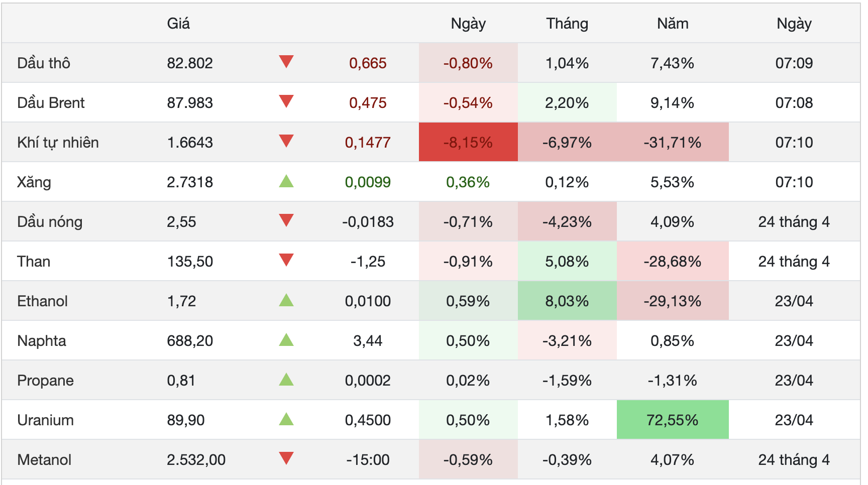Click the red down arrow for Dầu Brent
Viewport: 868px width, 485px height.
286,101
